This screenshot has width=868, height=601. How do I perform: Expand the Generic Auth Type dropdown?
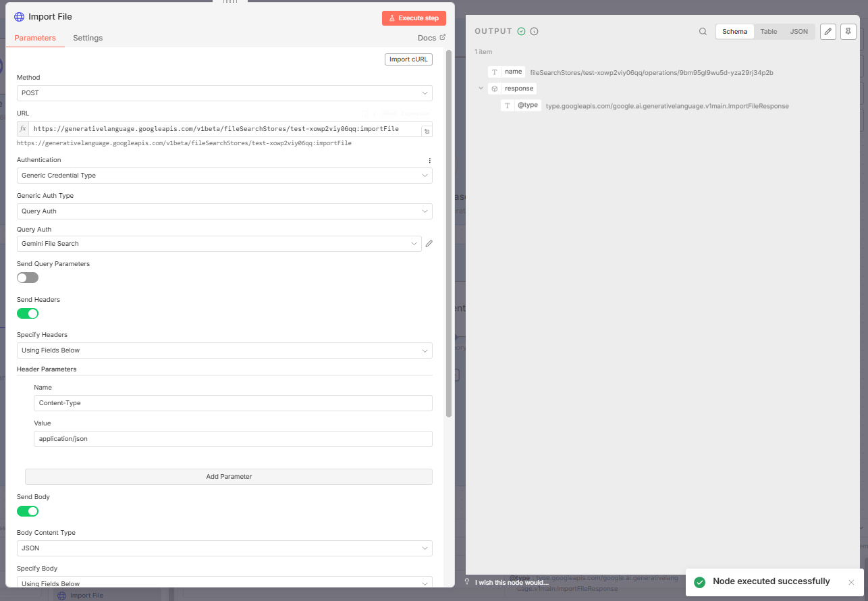[225, 211]
